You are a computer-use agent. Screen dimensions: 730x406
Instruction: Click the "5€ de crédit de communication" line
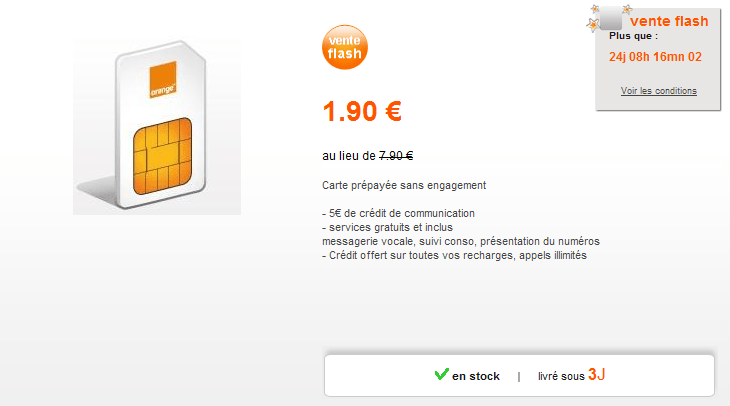click(398, 213)
